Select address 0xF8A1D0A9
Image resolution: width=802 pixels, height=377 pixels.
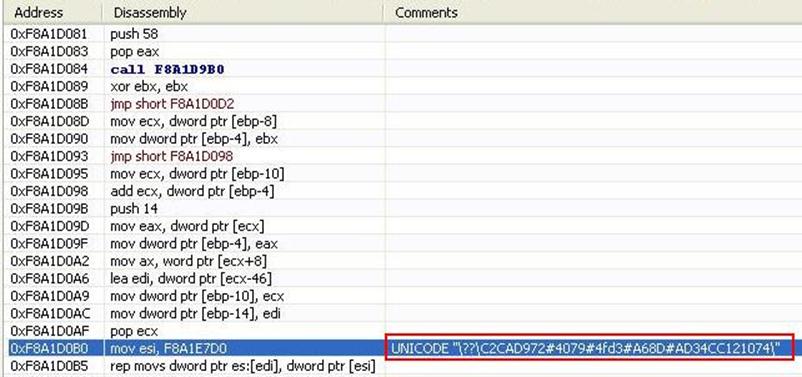coord(49,296)
